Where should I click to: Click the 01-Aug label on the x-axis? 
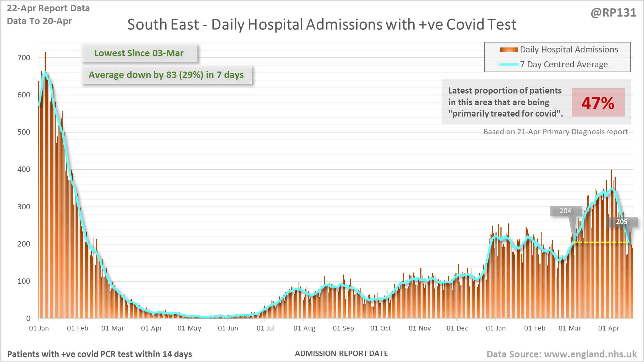tap(304, 328)
